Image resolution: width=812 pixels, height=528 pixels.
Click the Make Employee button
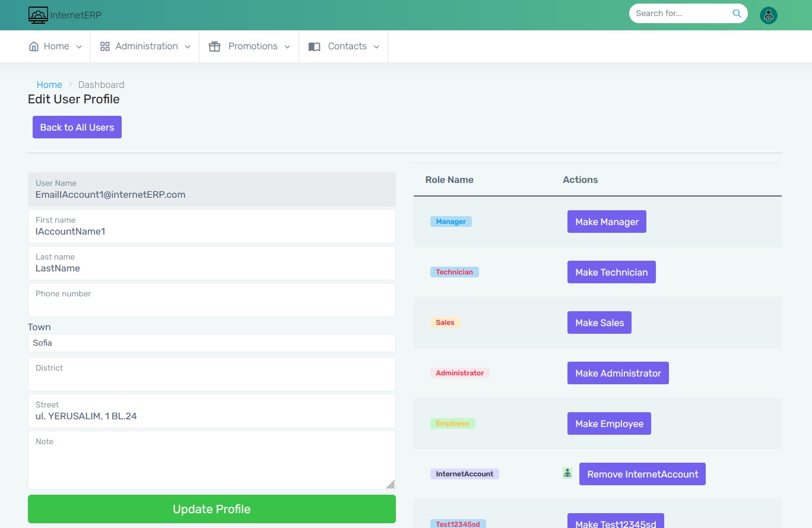click(x=609, y=423)
